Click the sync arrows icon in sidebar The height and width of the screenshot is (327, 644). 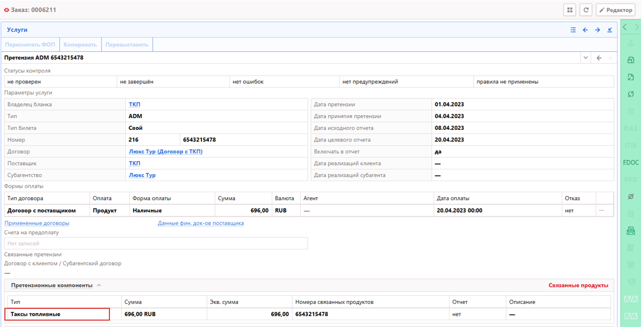630,94
